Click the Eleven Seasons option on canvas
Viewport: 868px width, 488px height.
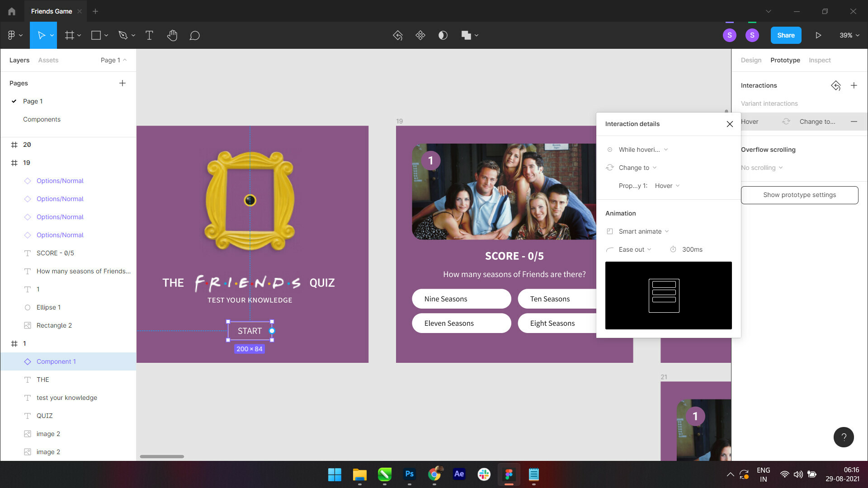point(462,323)
